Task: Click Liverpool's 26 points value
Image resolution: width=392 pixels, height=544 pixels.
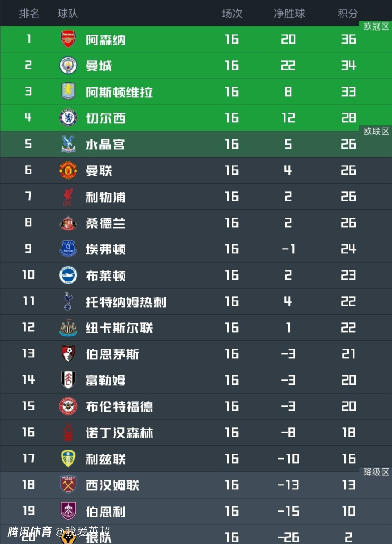Action: click(x=348, y=197)
